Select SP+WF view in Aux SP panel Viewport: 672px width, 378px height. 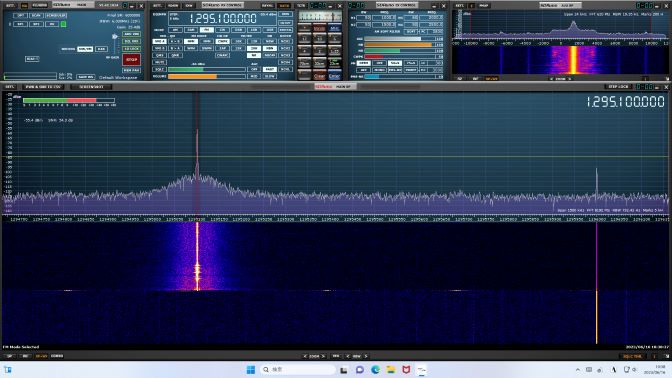[x=492, y=79]
